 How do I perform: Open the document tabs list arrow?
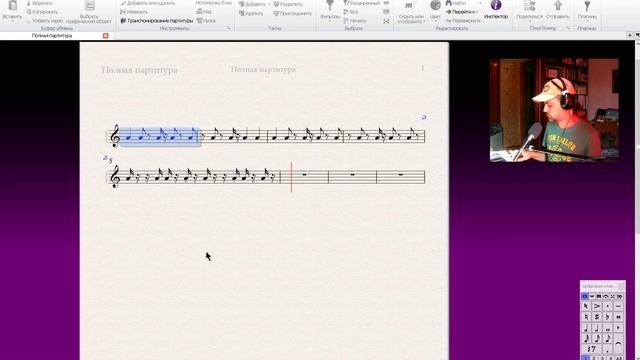coord(638,36)
